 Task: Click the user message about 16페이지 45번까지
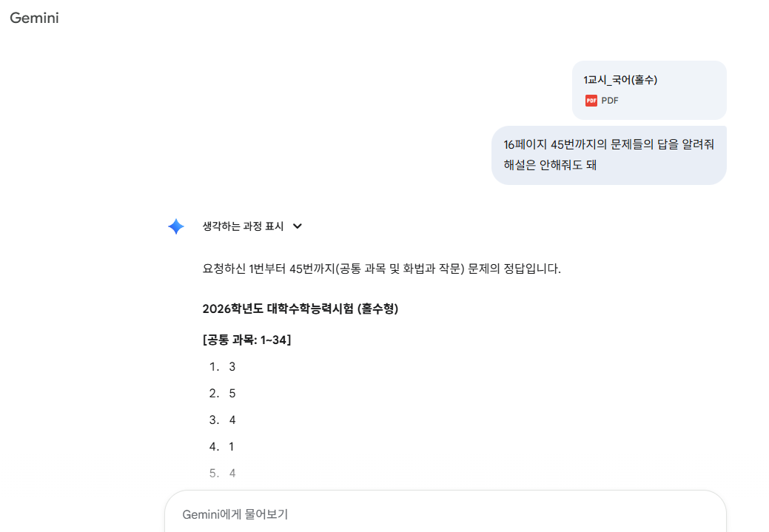pyautogui.click(x=608, y=144)
